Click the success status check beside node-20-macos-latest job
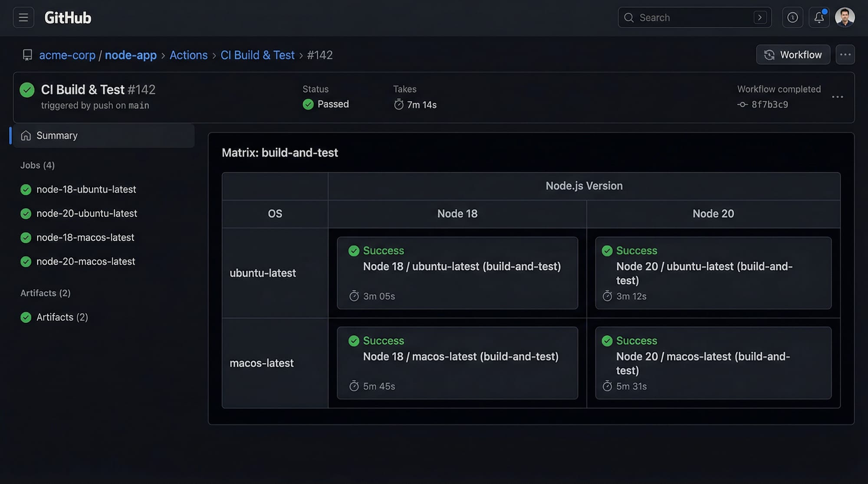The height and width of the screenshot is (484, 868). coord(26,262)
